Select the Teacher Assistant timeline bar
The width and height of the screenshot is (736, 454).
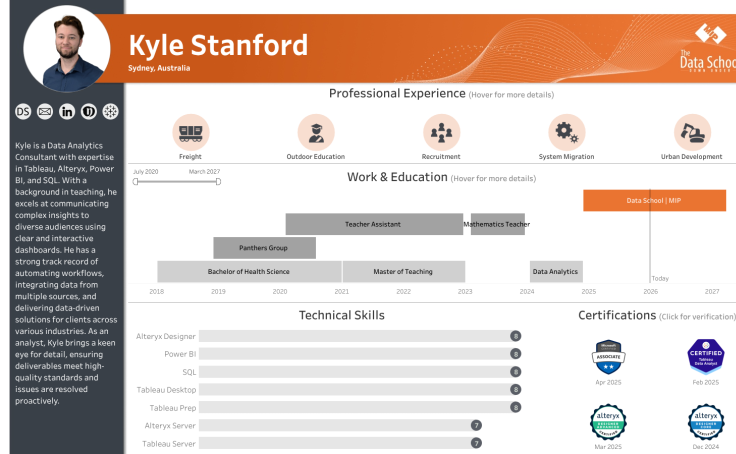374,224
